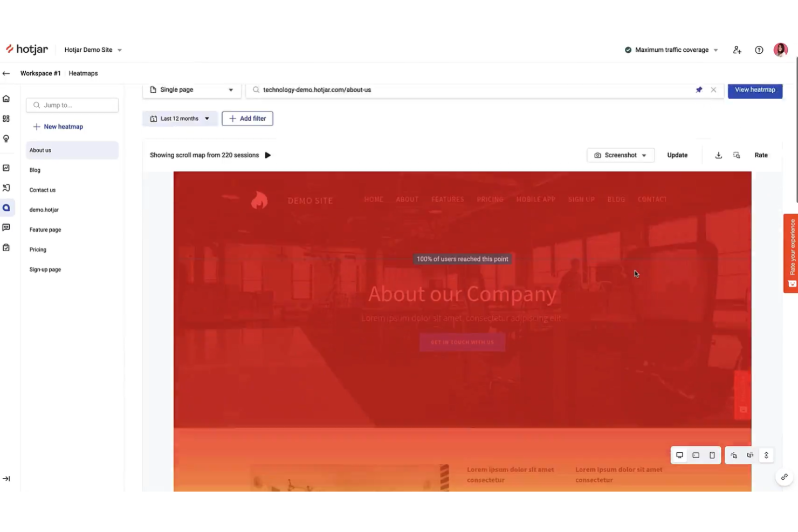
Task: Open the lightbulb insights icon
Action: tap(6, 138)
